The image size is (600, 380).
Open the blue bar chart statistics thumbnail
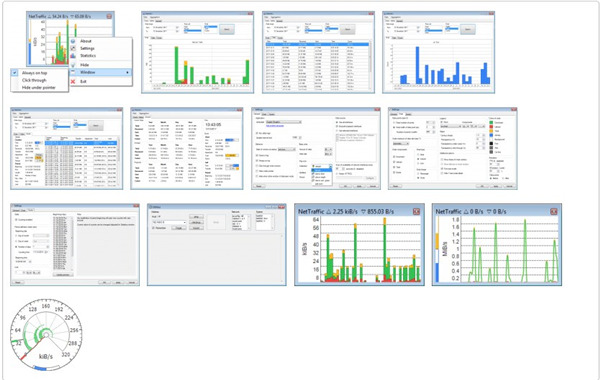tap(439, 52)
